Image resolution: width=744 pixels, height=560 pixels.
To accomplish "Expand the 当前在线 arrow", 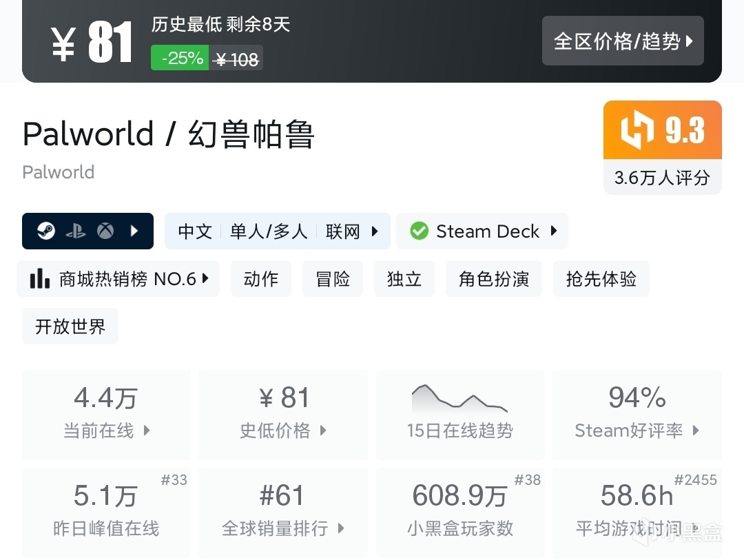I will coord(147,431).
